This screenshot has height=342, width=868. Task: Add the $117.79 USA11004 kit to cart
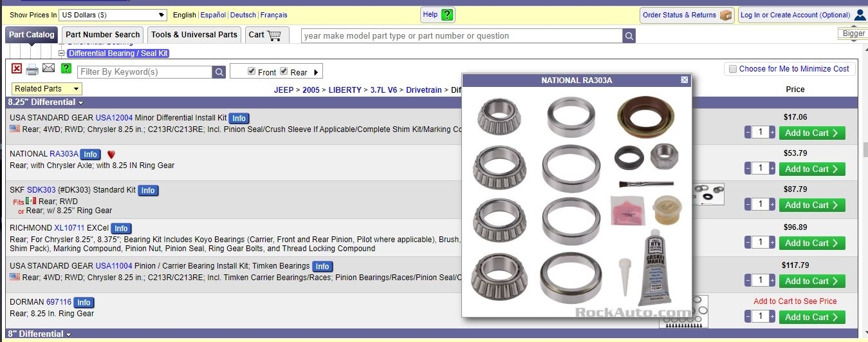[812, 281]
